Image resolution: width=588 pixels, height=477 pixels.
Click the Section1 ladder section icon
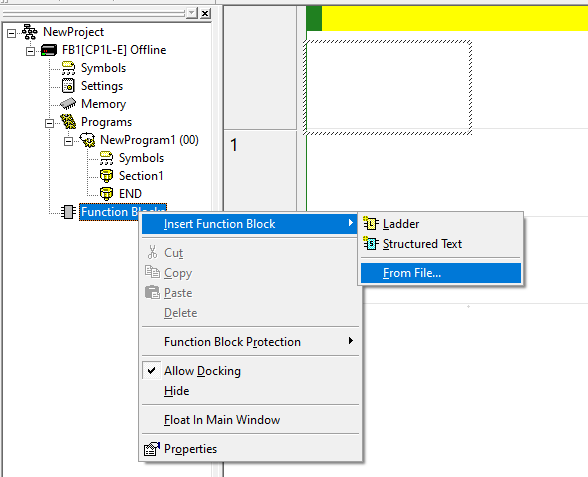click(x=106, y=176)
